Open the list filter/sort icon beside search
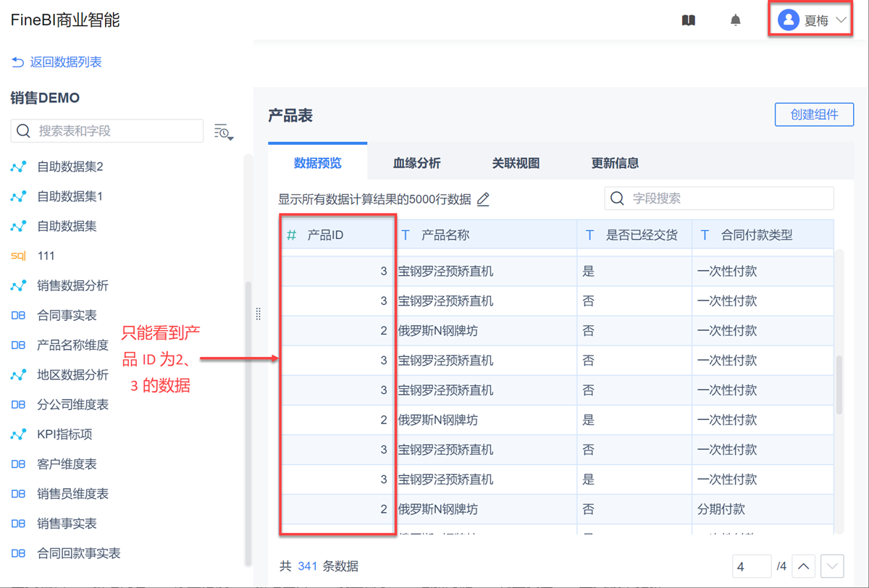 click(223, 132)
